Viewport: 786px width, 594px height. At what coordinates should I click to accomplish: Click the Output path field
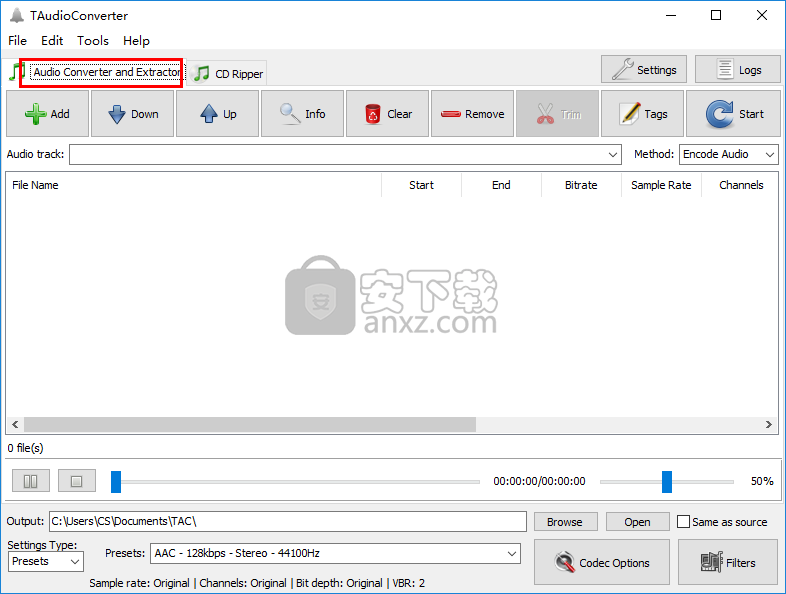click(288, 521)
